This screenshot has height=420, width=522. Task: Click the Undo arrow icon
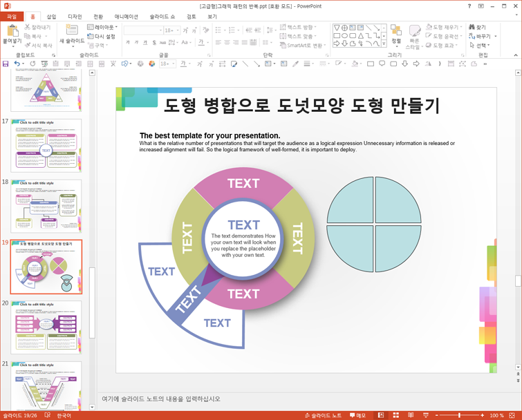pos(17,64)
